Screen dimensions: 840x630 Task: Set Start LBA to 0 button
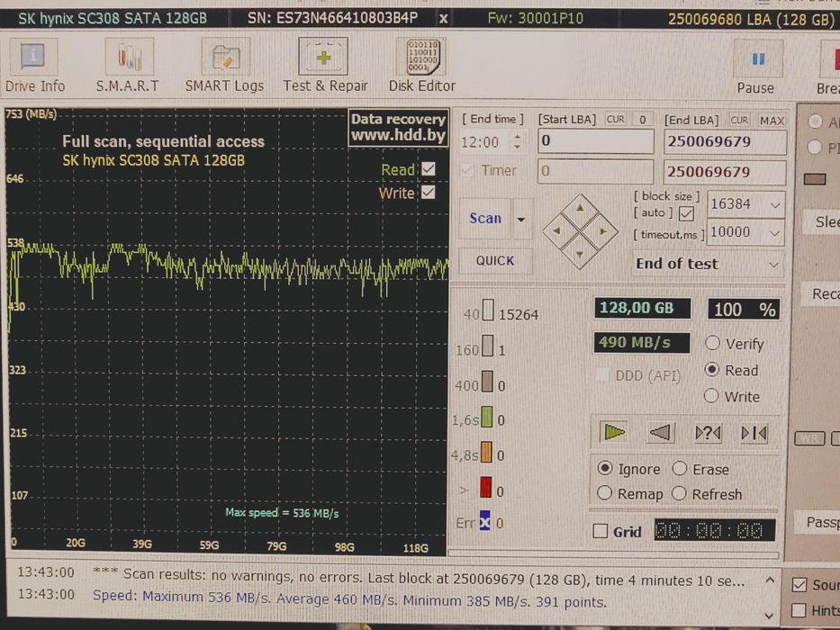pos(642,119)
